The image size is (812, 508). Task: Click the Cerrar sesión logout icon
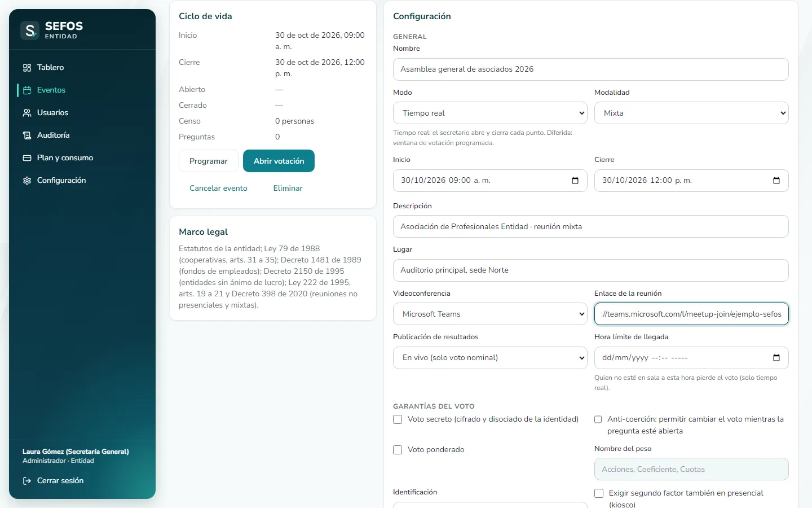tap(27, 481)
